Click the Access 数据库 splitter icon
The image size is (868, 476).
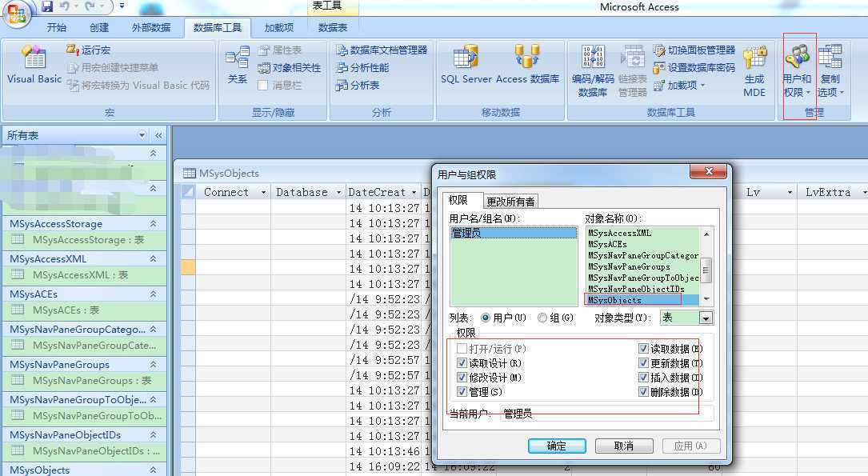(527, 57)
